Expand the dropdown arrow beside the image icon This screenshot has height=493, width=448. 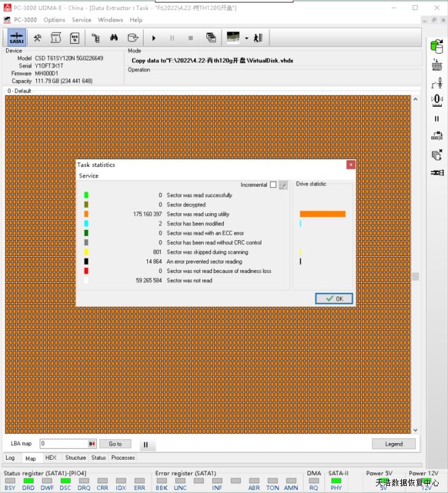(x=246, y=38)
